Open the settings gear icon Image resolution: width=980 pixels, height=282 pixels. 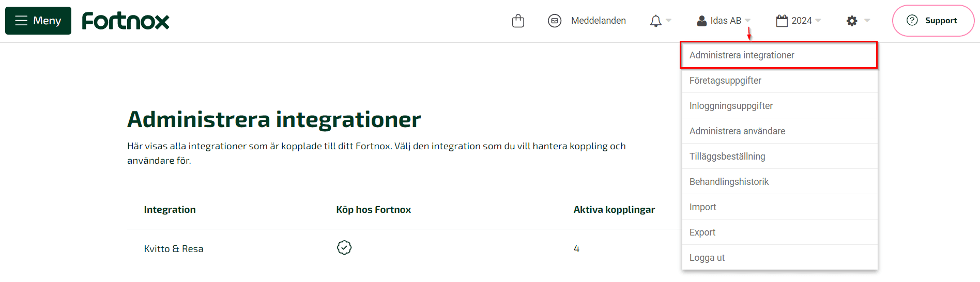(852, 21)
